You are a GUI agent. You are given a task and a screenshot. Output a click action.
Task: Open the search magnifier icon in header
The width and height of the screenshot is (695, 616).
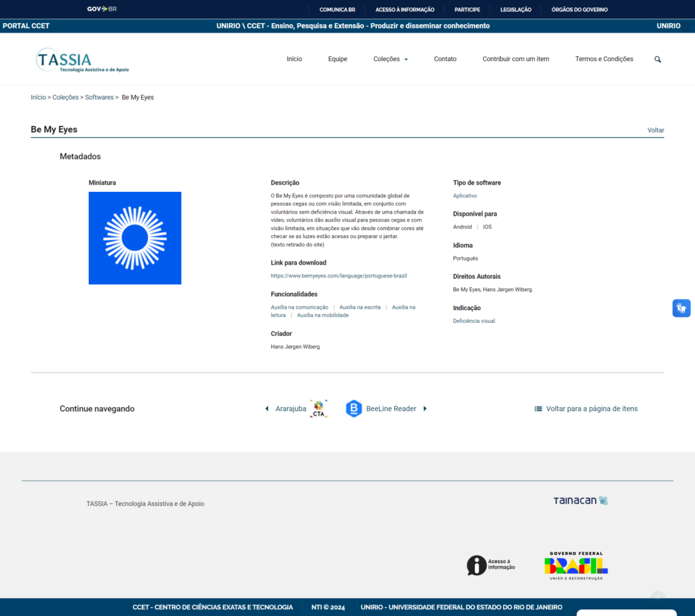pos(657,60)
